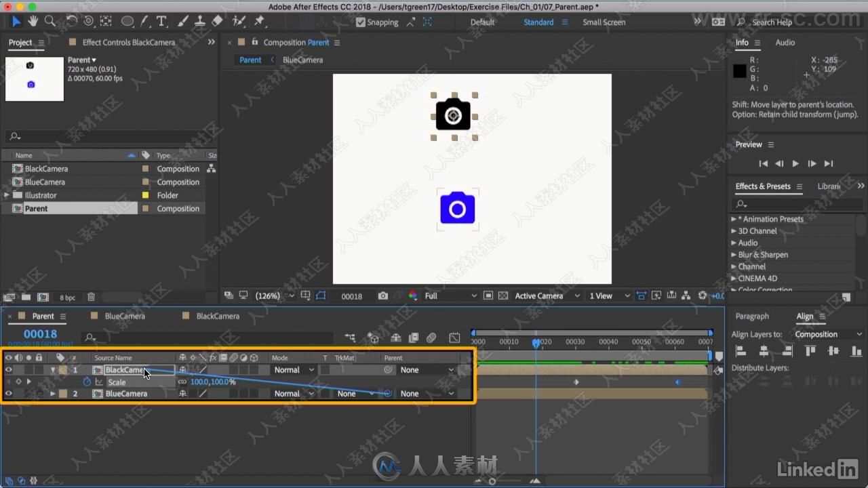The height and width of the screenshot is (488, 868).
Task: Select the Roto Brush tool
Action: [239, 22]
